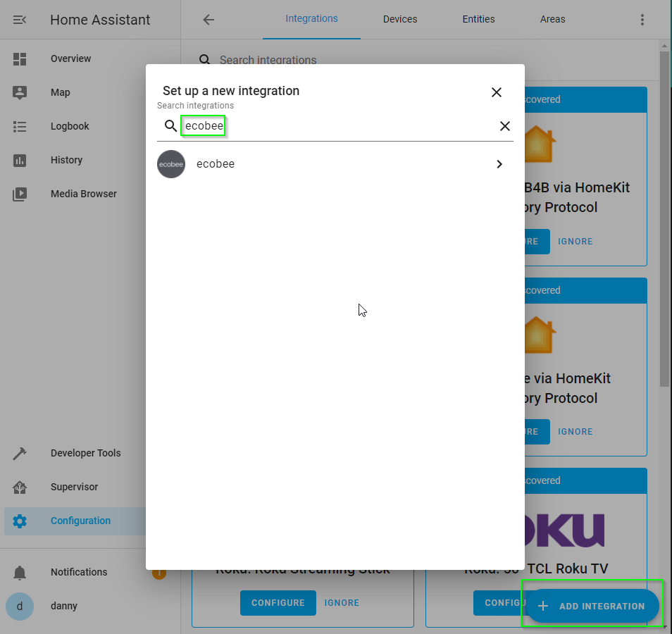Click the Roku logo on TCL Roku TV card
This screenshot has width=672, height=634.
tap(564, 530)
